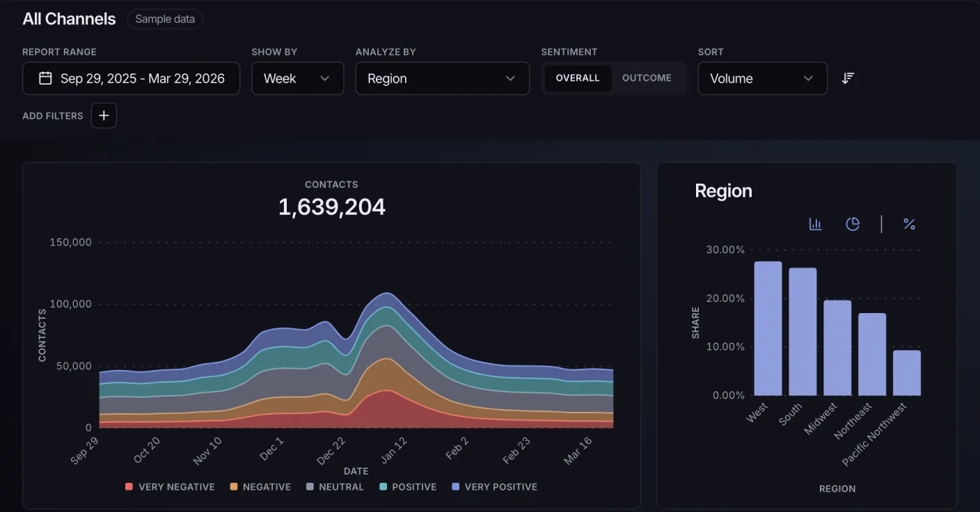The image size is (980, 512).
Task: Open the Analyze By Region dropdown
Action: [443, 79]
